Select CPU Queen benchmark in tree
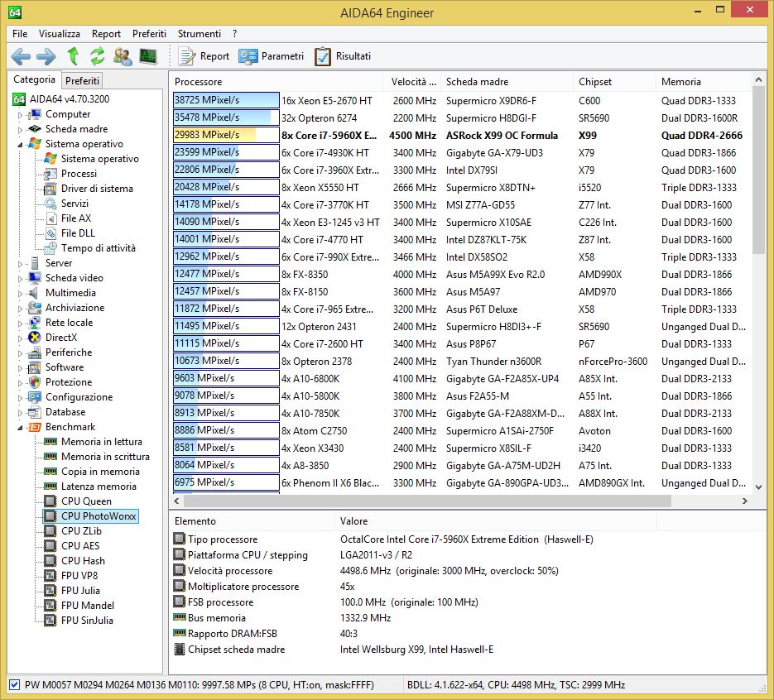The width and height of the screenshot is (774, 700). point(86,501)
